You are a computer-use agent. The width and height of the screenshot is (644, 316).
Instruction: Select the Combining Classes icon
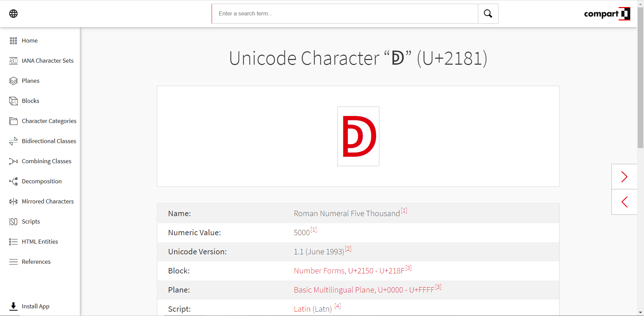(13, 161)
